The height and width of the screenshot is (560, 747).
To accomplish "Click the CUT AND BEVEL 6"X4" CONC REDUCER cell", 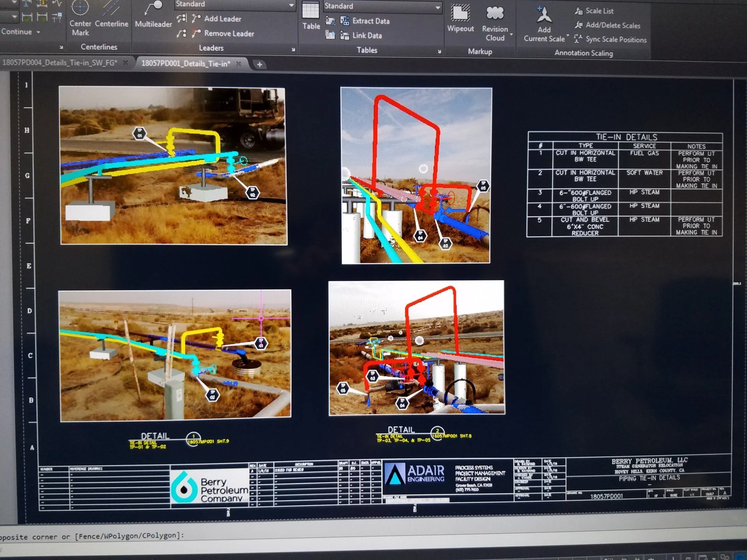I will click(x=585, y=226).
